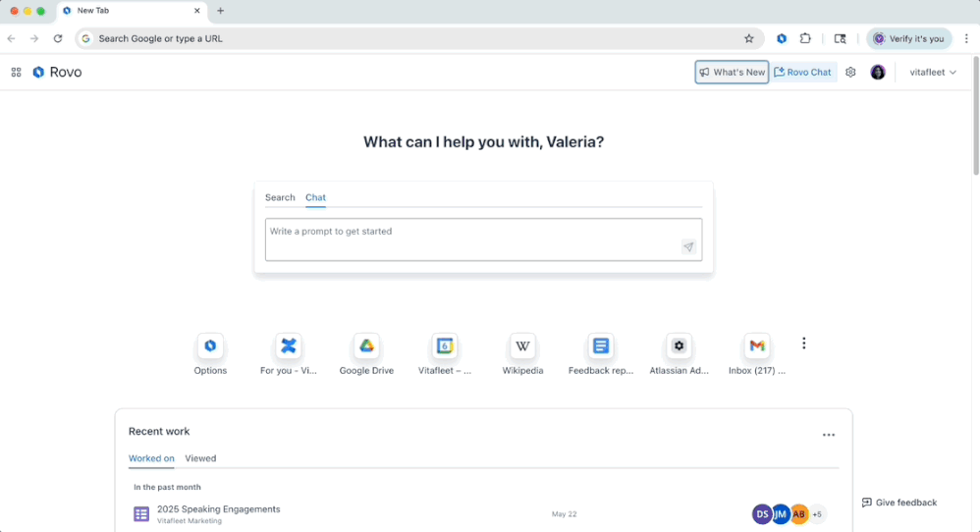Open the For you Confluence shortcut

288,354
